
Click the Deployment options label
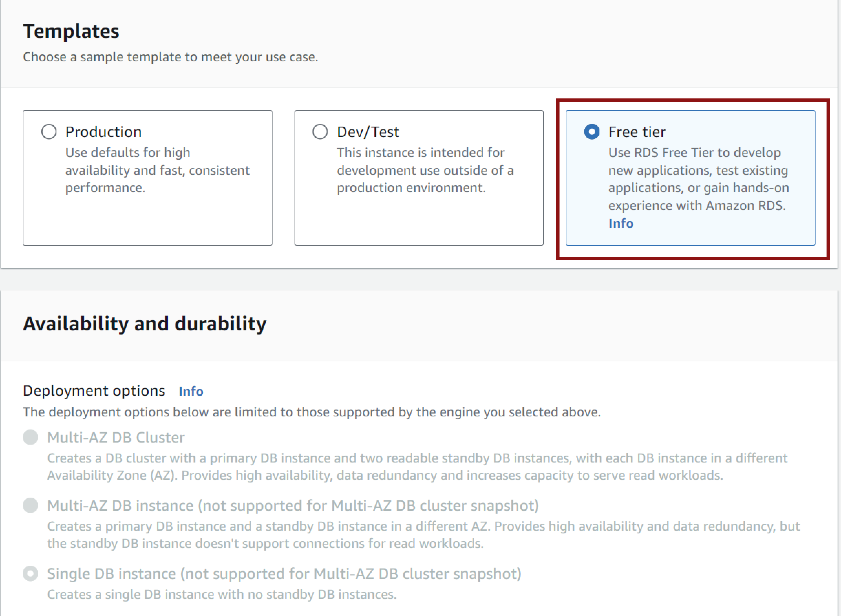tap(94, 391)
